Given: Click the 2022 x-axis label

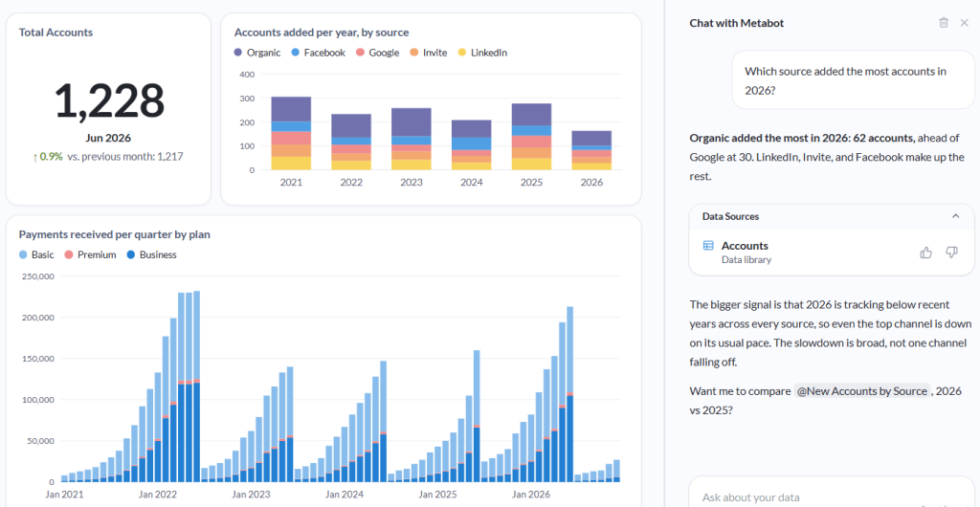Looking at the screenshot, I should point(351,183).
